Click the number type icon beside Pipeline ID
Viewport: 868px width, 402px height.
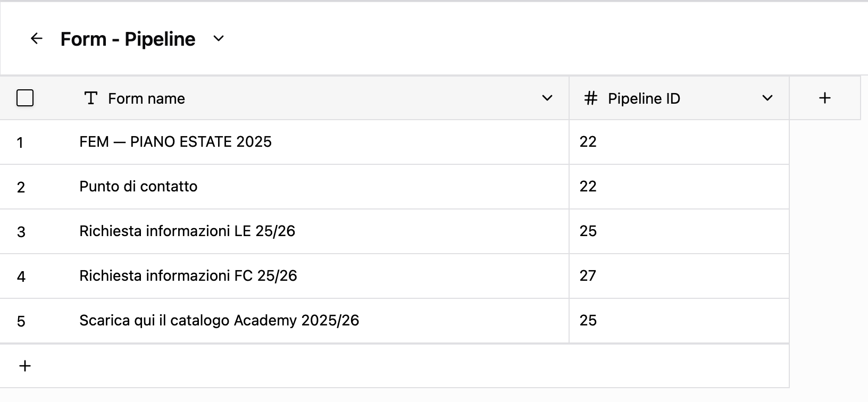590,98
